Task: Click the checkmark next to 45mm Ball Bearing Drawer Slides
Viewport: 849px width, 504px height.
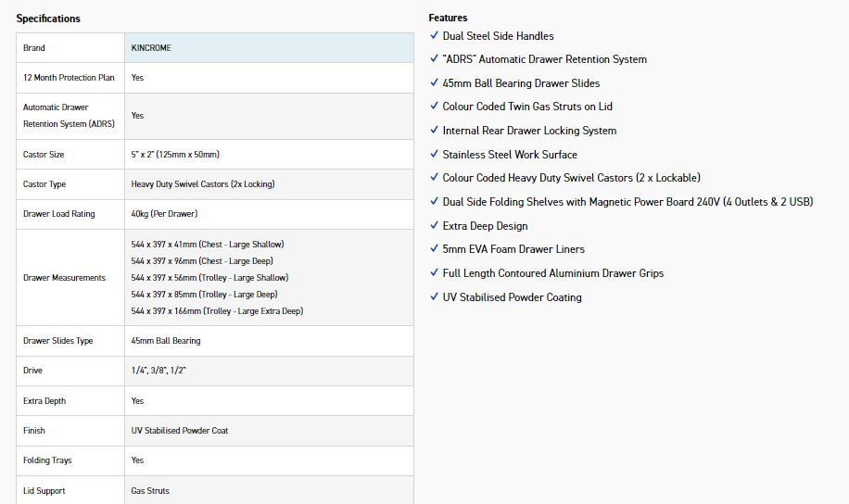Action: pos(434,82)
